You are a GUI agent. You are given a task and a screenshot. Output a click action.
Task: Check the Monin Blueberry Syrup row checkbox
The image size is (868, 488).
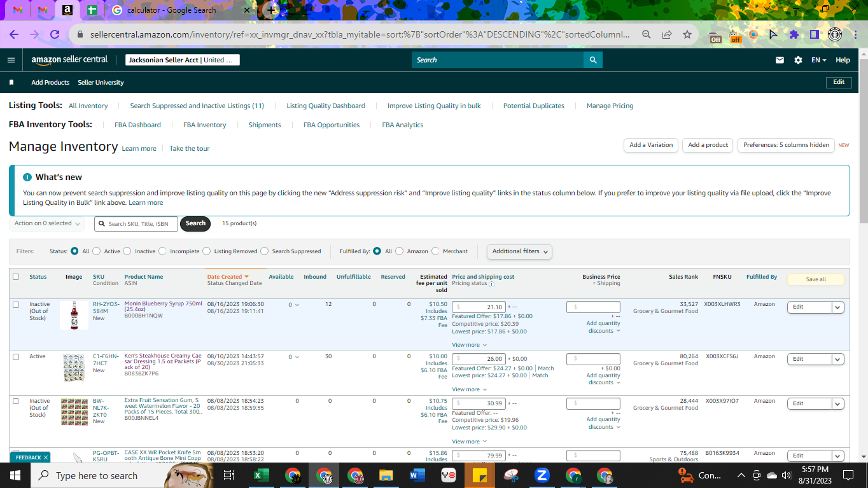(x=16, y=305)
